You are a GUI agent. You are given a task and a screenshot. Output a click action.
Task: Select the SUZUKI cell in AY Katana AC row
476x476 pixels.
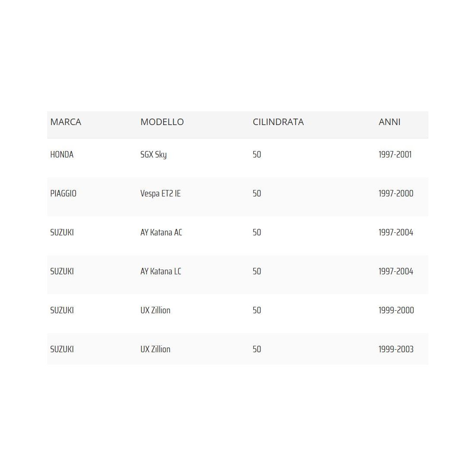coord(62,232)
